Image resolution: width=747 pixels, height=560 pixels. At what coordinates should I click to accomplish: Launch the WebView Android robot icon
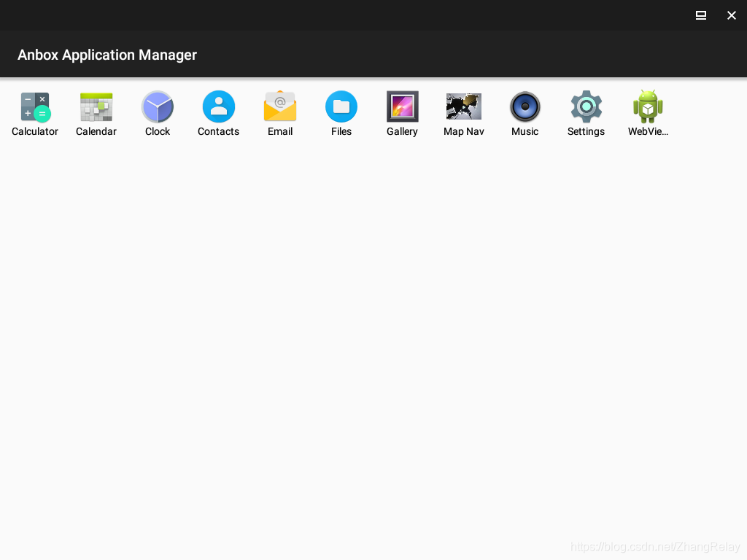point(648,106)
